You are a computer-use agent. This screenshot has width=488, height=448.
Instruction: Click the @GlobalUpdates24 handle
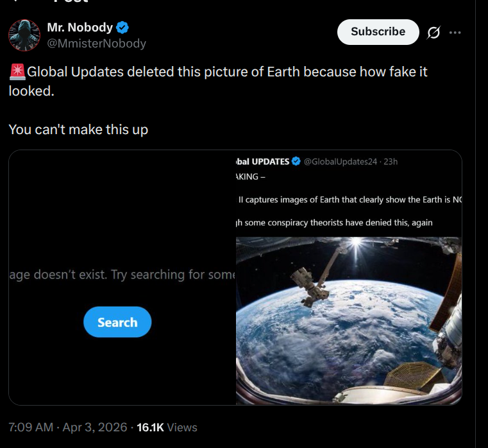(x=340, y=162)
